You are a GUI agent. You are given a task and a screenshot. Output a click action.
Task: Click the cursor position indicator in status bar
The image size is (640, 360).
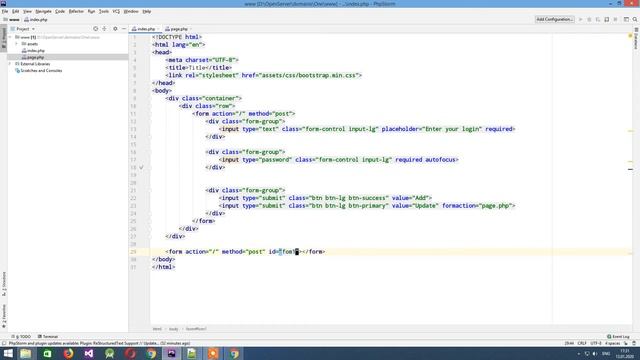click(569, 343)
